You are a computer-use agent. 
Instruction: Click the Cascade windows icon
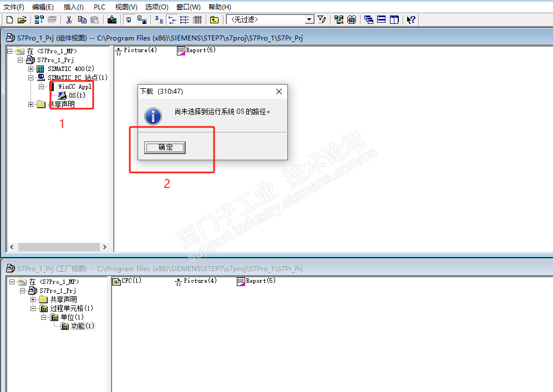(369, 20)
